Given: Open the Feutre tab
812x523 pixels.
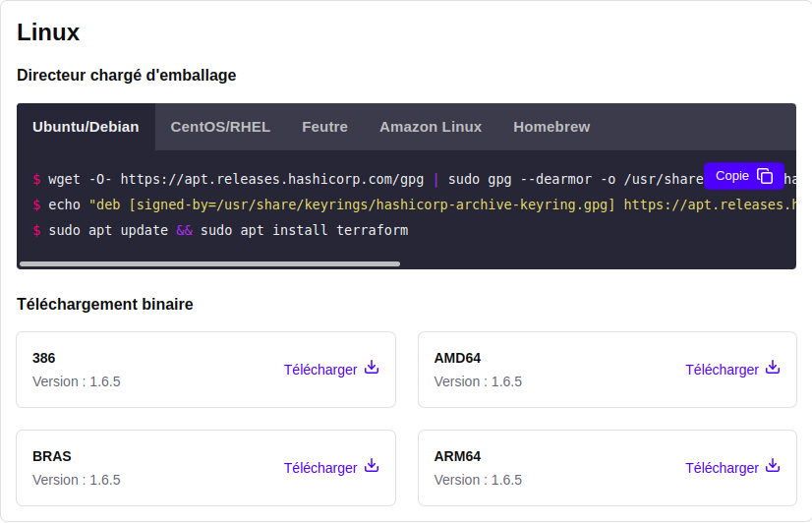Looking at the screenshot, I should (324, 127).
